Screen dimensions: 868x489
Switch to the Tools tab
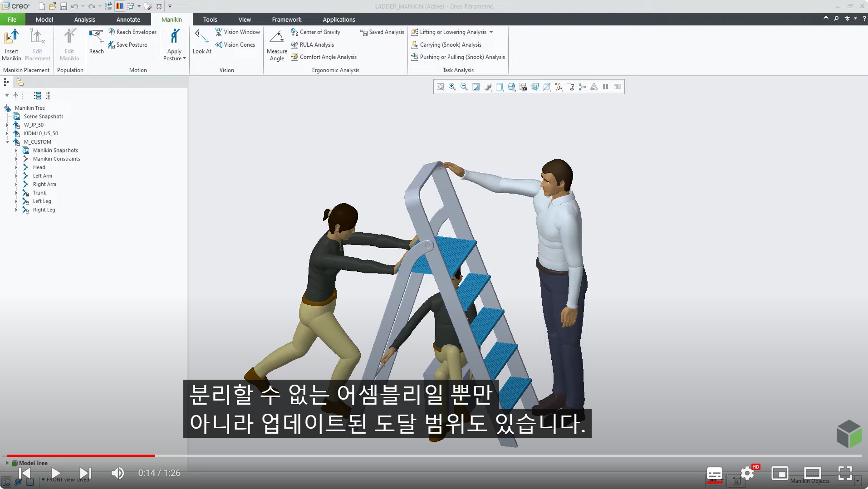click(x=210, y=20)
